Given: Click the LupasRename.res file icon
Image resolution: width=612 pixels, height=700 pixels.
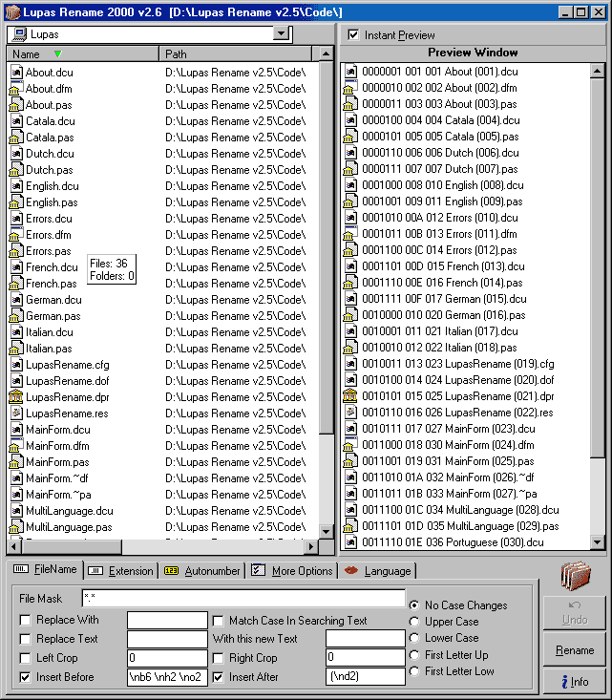Looking at the screenshot, I should click(x=15, y=414).
